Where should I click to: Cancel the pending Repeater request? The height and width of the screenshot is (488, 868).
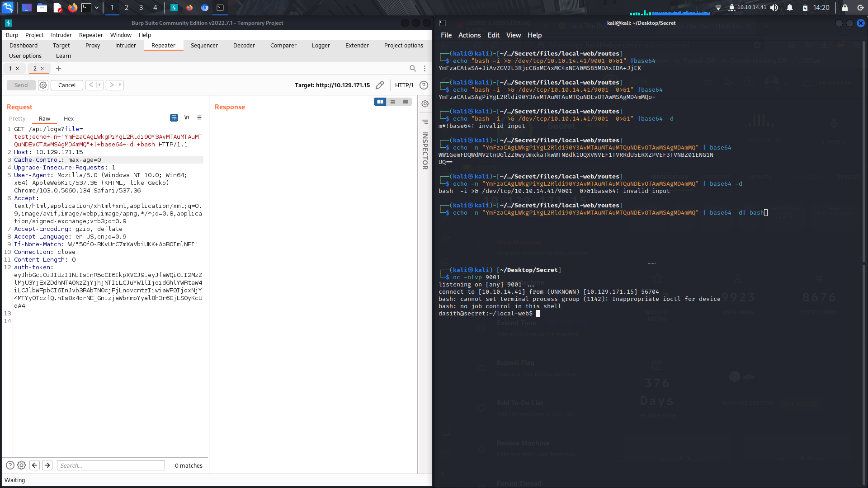pos(66,85)
